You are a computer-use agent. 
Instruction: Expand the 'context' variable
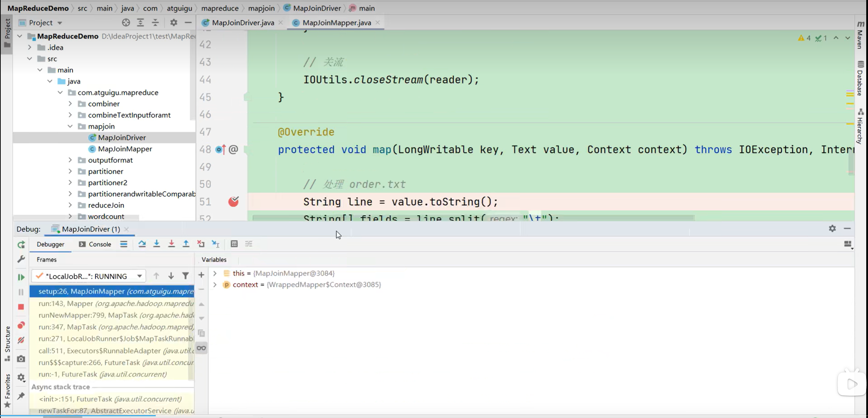pos(215,284)
